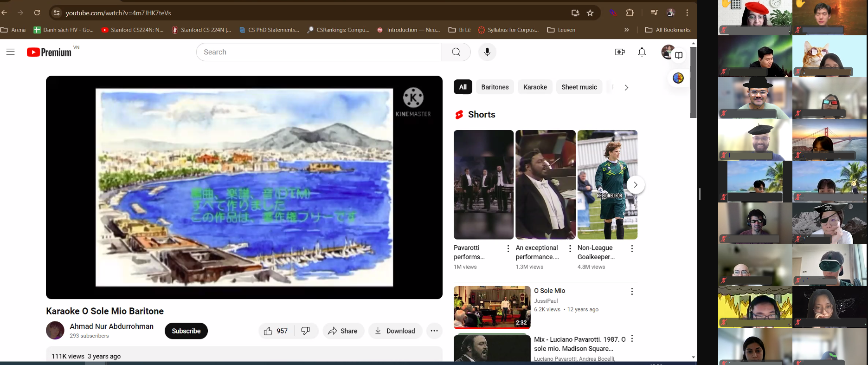Open options for Mix Luciano Pavarotti video
Screen dimensions: 868x365
pos(632,339)
